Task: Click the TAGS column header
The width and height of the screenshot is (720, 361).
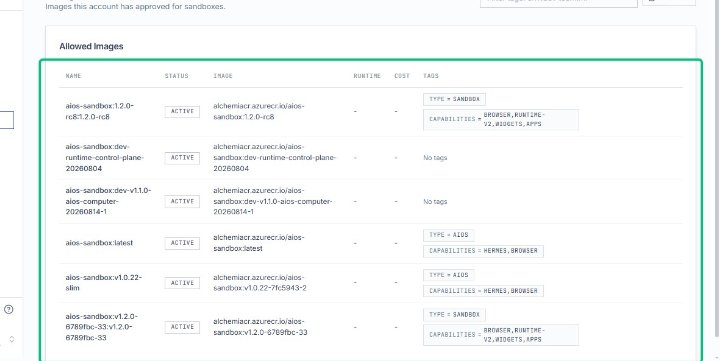Action: point(431,76)
